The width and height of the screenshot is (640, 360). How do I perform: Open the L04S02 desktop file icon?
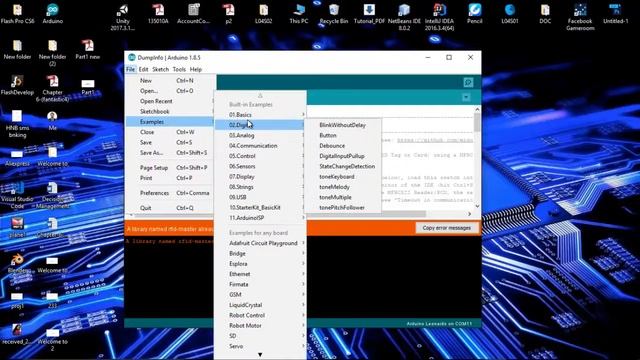pos(263,13)
